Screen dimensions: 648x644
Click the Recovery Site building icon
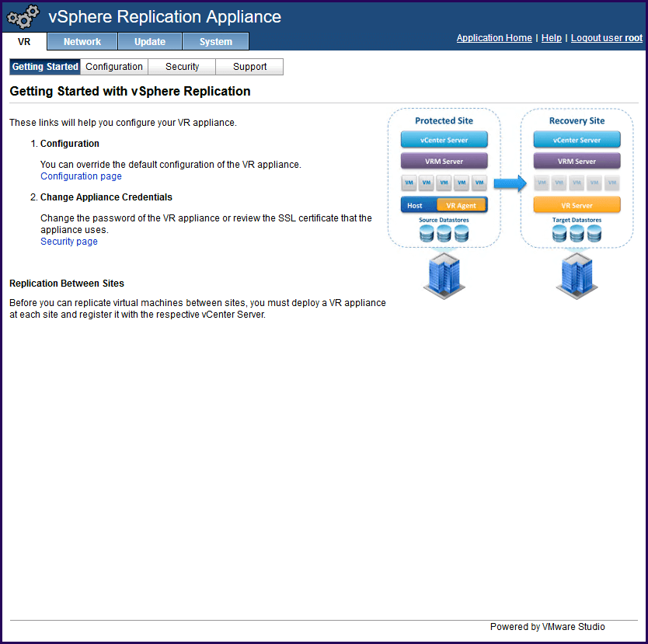(x=577, y=276)
